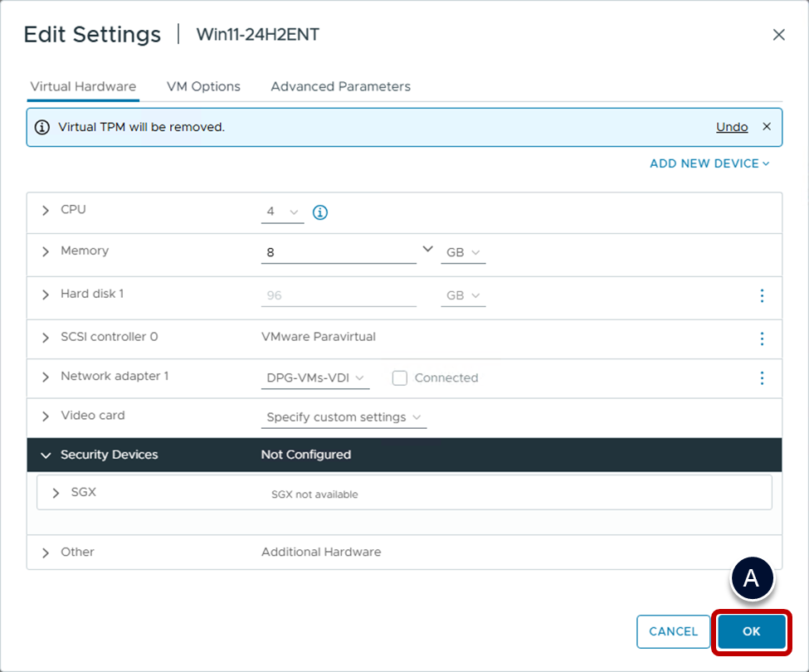Image resolution: width=809 pixels, height=672 pixels.
Task: Click the CPU info icon
Action: [x=320, y=212]
